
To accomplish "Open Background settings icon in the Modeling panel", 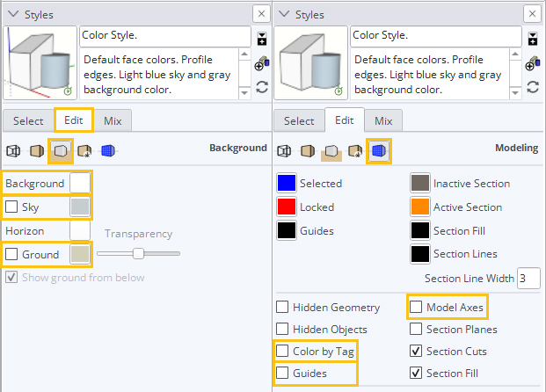I will pos(332,149).
